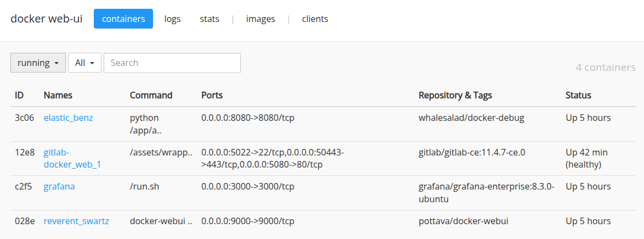Viewport: 644px width, 239px height.
Task: Open the reverent_swartz container link
Action: click(76, 221)
